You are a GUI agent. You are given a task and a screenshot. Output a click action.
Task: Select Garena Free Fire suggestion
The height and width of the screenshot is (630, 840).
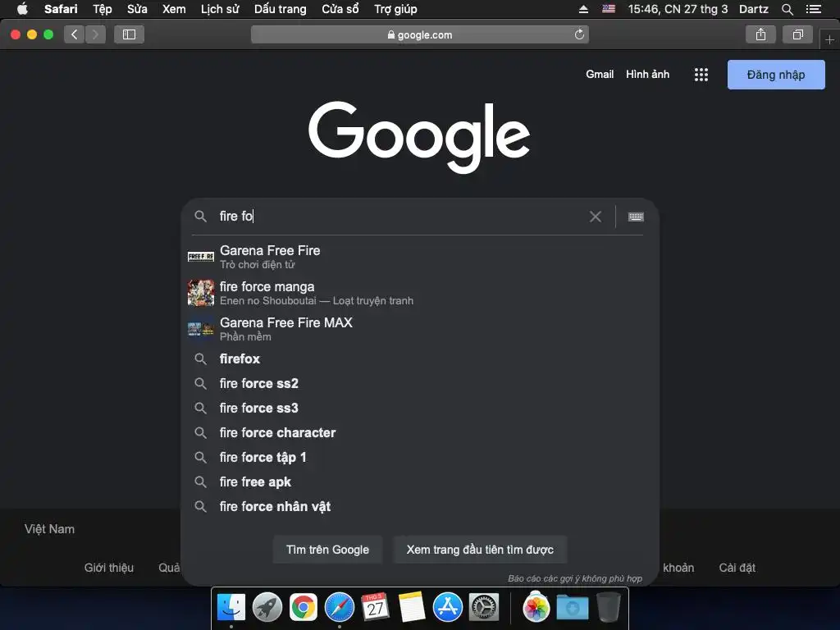420,257
